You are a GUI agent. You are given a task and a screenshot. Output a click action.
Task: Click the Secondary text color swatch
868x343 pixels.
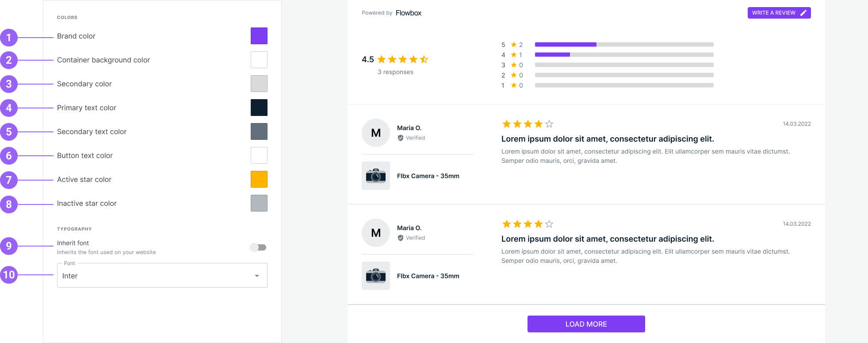259,131
